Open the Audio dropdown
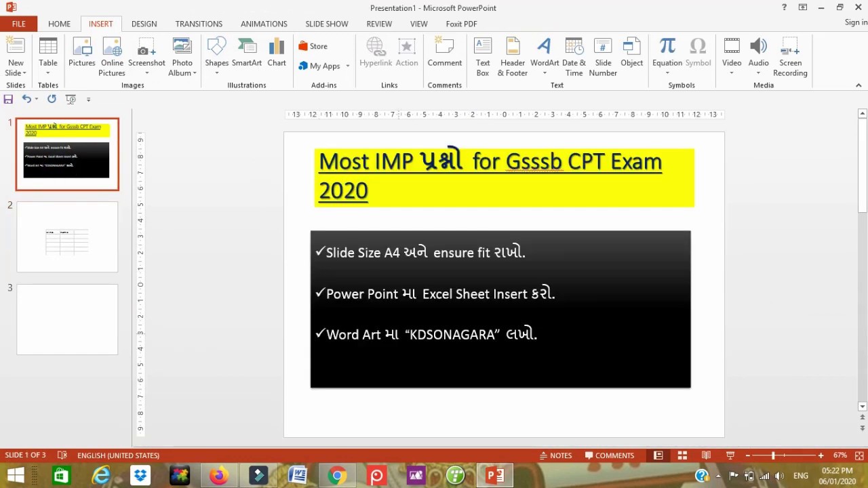 [758, 73]
